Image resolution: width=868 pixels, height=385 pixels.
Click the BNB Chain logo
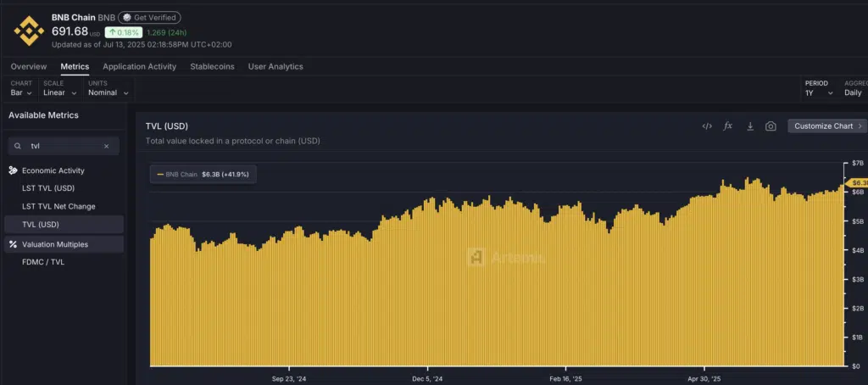point(28,31)
